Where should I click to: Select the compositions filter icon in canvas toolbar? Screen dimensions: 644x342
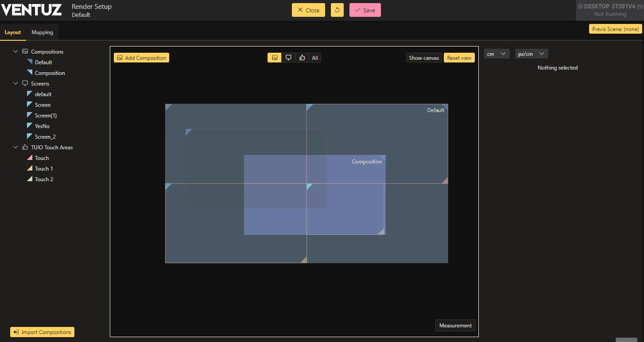(275, 58)
